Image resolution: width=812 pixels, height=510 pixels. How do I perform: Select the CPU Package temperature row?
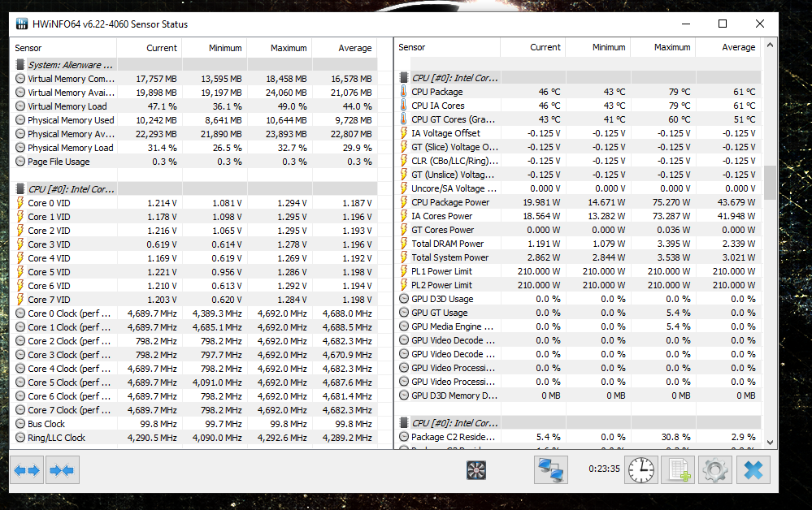(x=437, y=92)
